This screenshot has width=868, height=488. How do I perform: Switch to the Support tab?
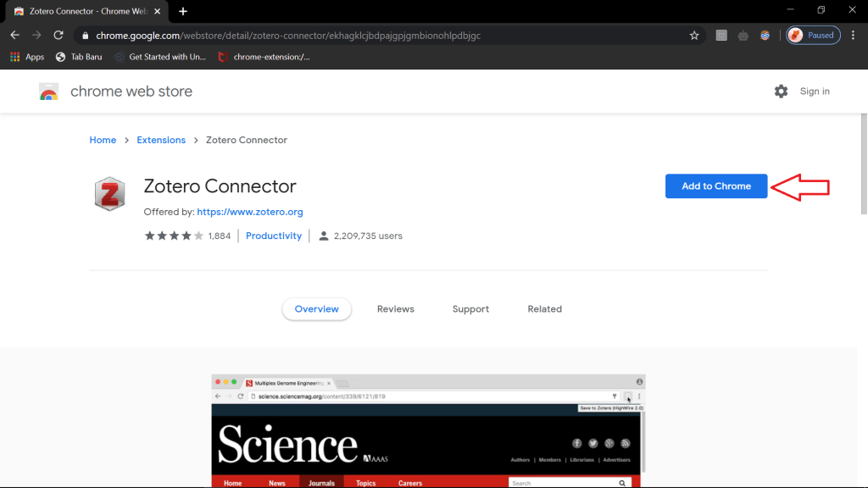[x=470, y=309]
